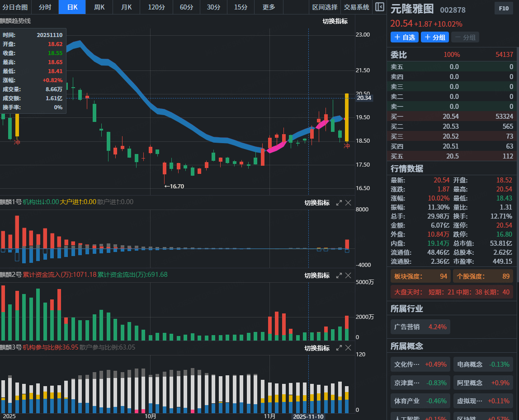The width and height of the screenshot is (519, 420).
Task: Add stock to 自选 watchlist
Action: click(405, 37)
